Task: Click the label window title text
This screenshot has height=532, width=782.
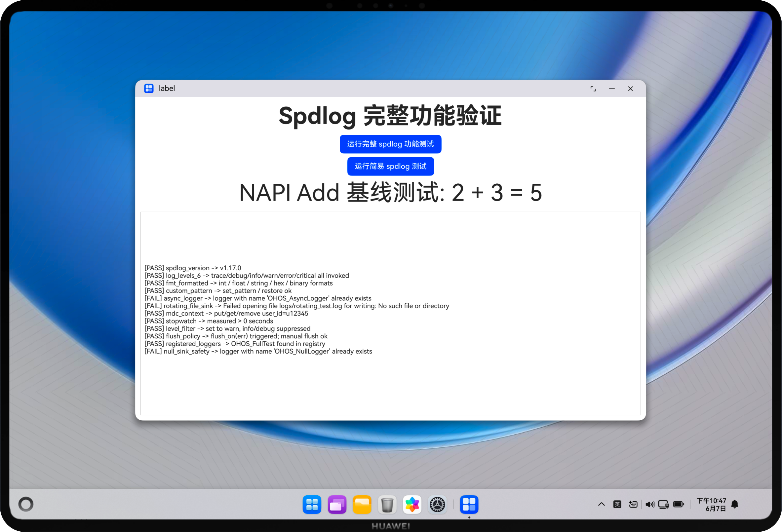Action: pos(167,89)
